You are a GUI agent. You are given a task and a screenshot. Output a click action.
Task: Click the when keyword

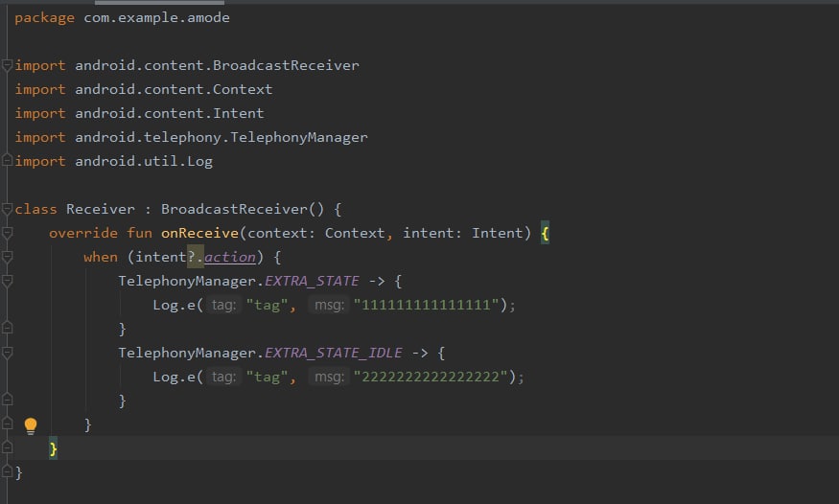(100, 257)
